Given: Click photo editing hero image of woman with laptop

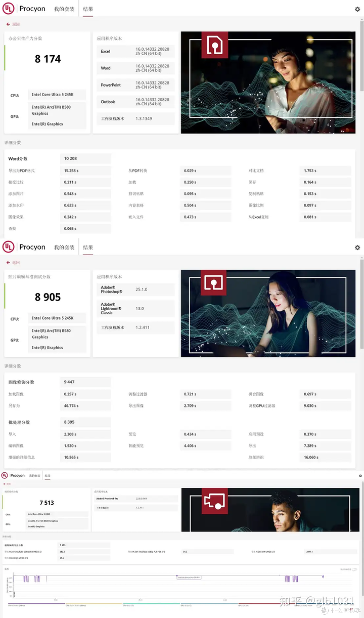Looking at the screenshot, I should [x=268, y=313].
